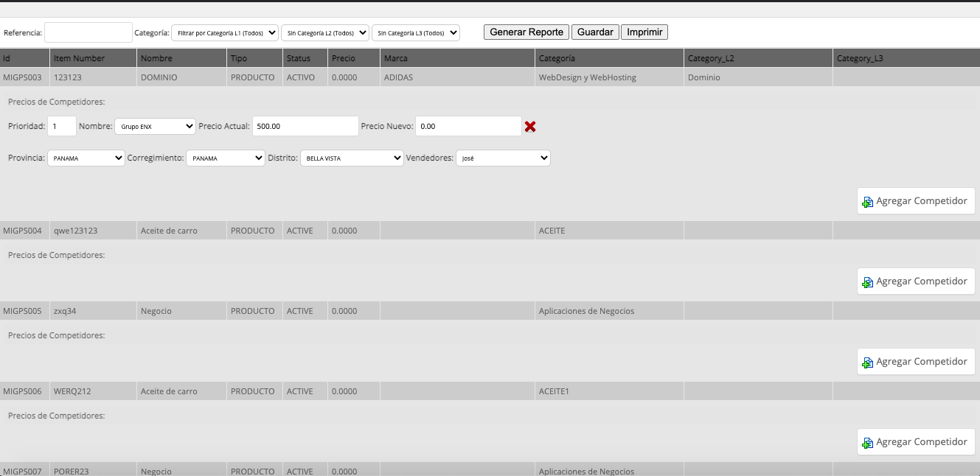Click the Generar Reporte button
This screenshot has height=476, width=980.
(527, 32)
